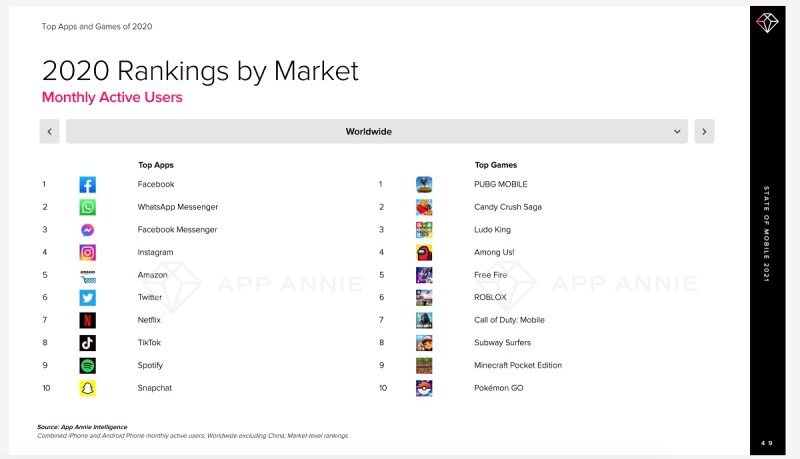This screenshot has width=800, height=459.
Task: Click the Pokémon GO pokeball icon
Action: [x=424, y=388]
